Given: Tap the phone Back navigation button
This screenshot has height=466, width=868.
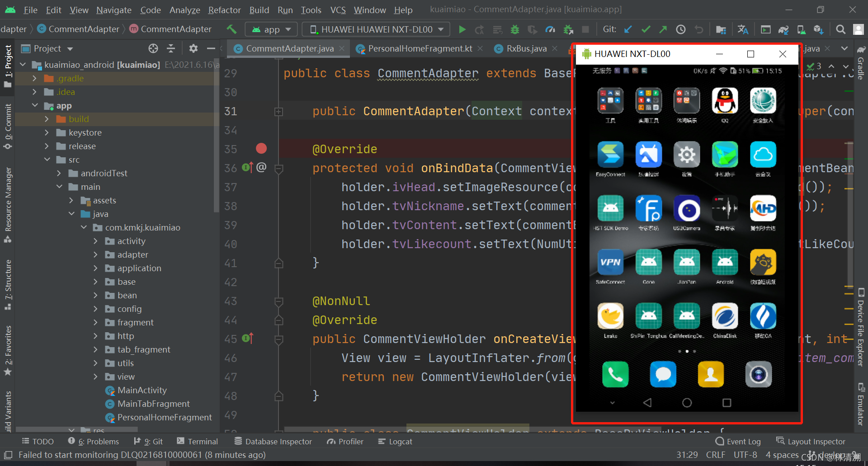Looking at the screenshot, I should pyautogui.click(x=647, y=402).
